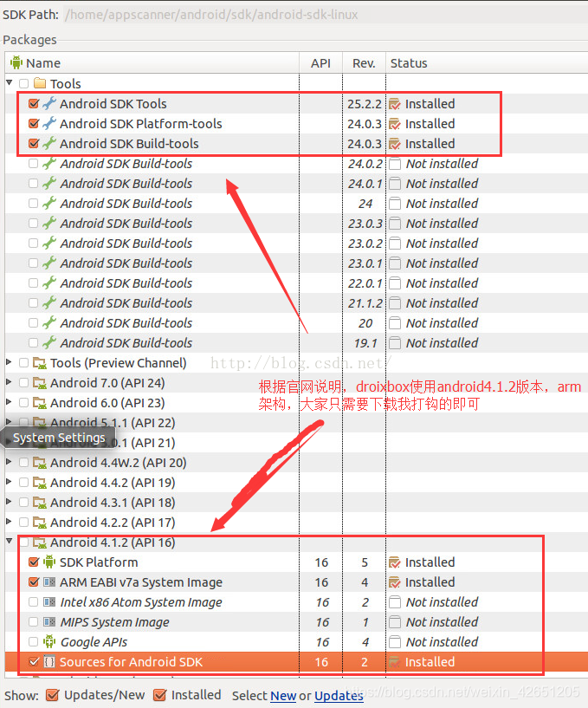Viewport: 588px width, 708px height.
Task: Click Installed status icon of SDK Platform
Action: tap(394, 562)
